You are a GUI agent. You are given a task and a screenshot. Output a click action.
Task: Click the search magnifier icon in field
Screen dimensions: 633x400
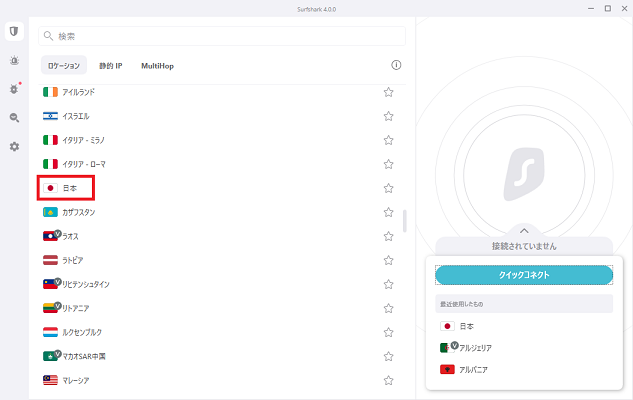(x=48, y=36)
